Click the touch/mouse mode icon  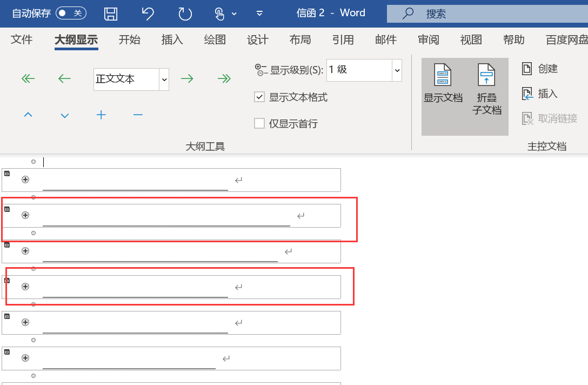click(x=219, y=14)
